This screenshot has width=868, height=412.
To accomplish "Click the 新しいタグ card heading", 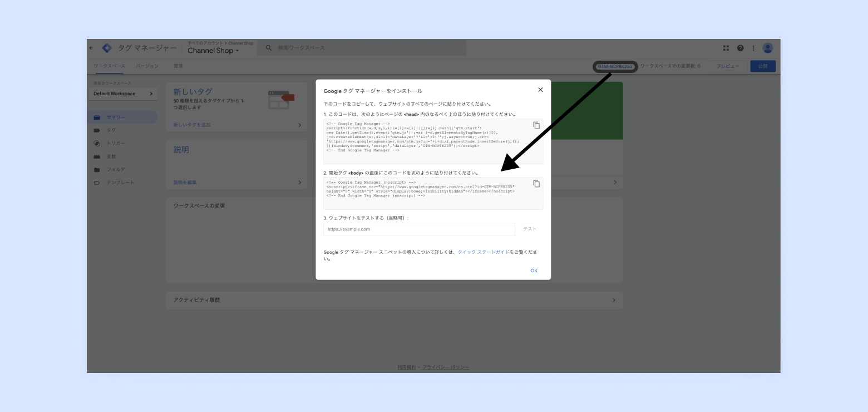I will point(193,91).
